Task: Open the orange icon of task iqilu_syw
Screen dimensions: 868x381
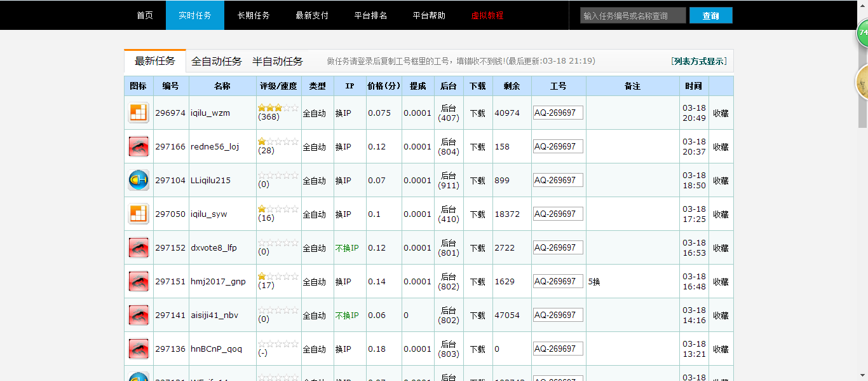Action: pos(138,214)
